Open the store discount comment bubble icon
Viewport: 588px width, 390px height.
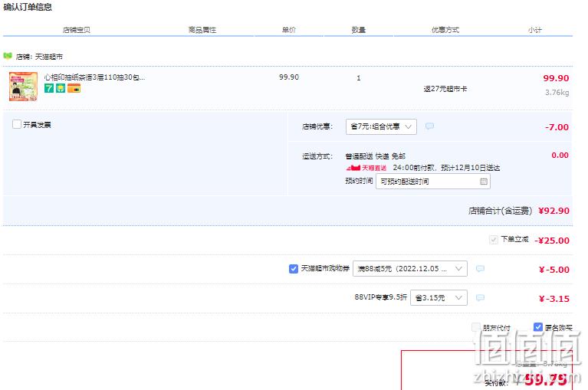tap(430, 126)
